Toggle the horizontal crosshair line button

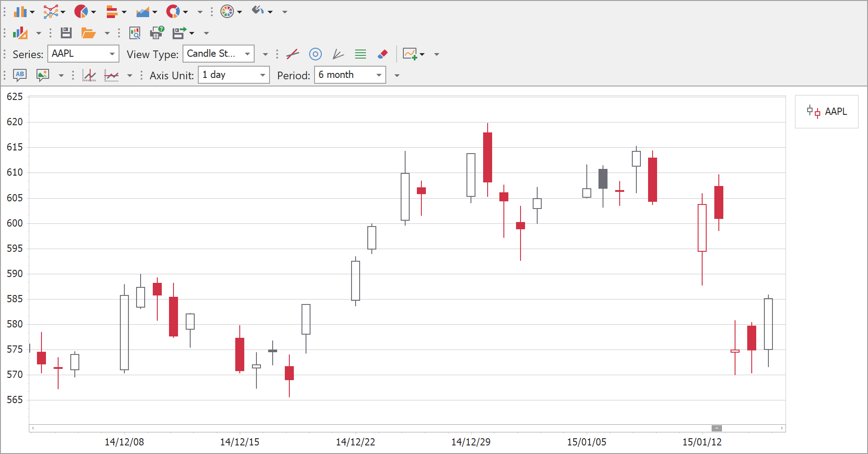(x=111, y=75)
